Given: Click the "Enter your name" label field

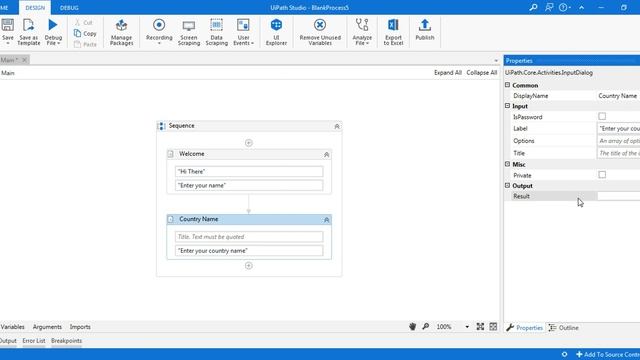Looking at the screenshot, I should (249, 185).
